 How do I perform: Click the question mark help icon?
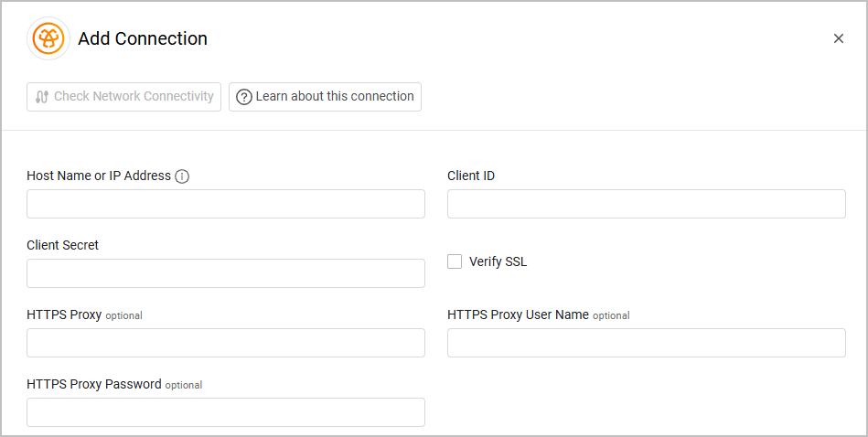(244, 97)
